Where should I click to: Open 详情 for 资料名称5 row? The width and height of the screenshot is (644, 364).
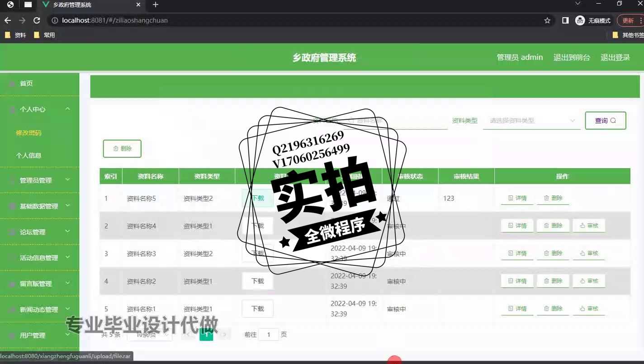click(517, 198)
